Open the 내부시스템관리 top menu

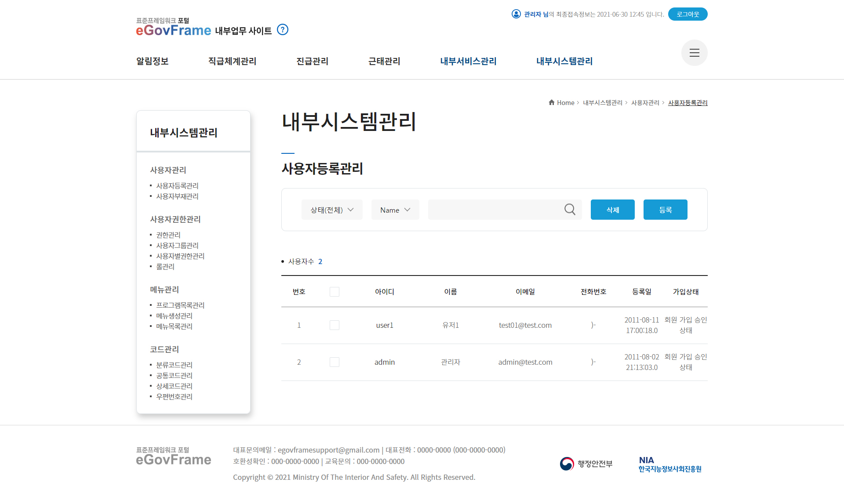(x=564, y=61)
